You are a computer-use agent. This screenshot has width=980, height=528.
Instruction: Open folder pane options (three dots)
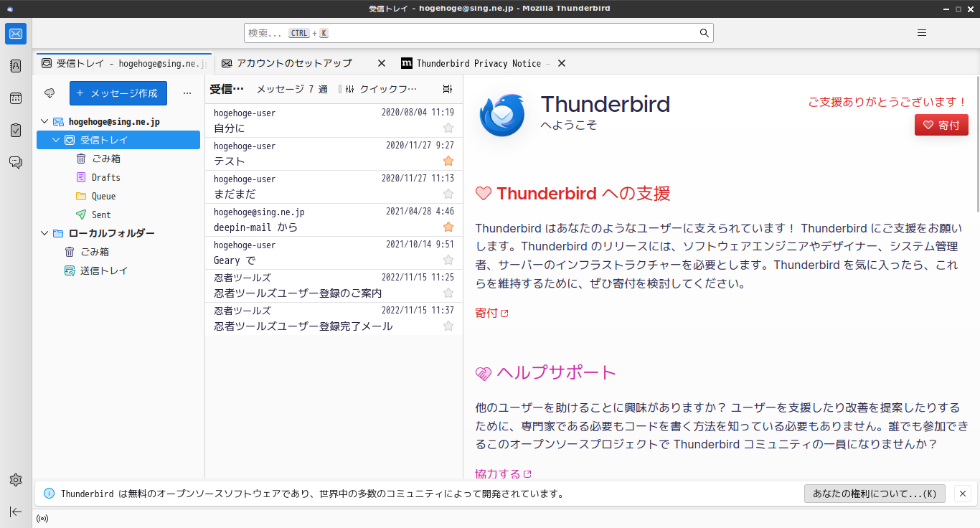pyautogui.click(x=187, y=93)
